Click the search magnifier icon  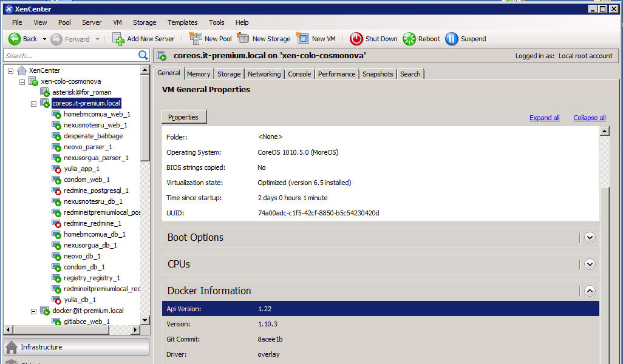pos(143,55)
